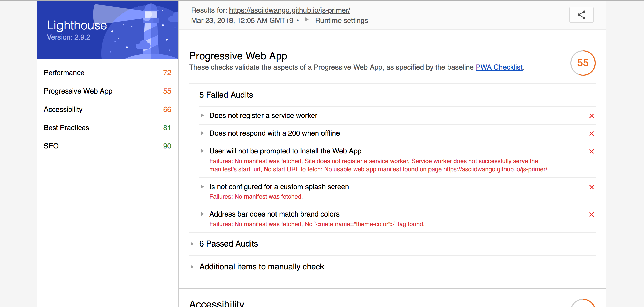This screenshot has height=307, width=644.
Task: Expand Additional items to manually check
Action: tap(192, 267)
